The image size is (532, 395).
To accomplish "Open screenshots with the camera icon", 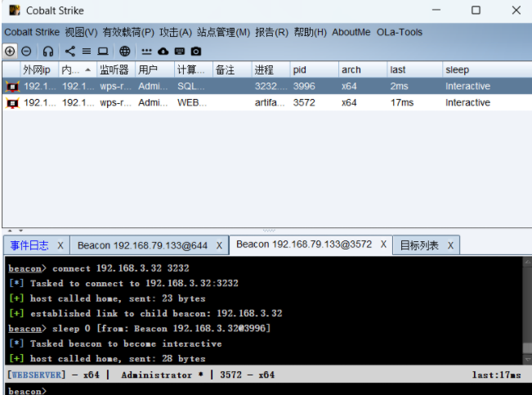I will pyautogui.click(x=196, y=52).
